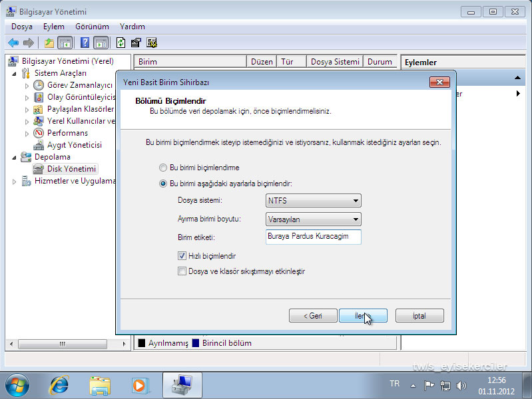Click the Computer Management taskbar button
This screenshot has width=532, height=399.
[182, 385]
